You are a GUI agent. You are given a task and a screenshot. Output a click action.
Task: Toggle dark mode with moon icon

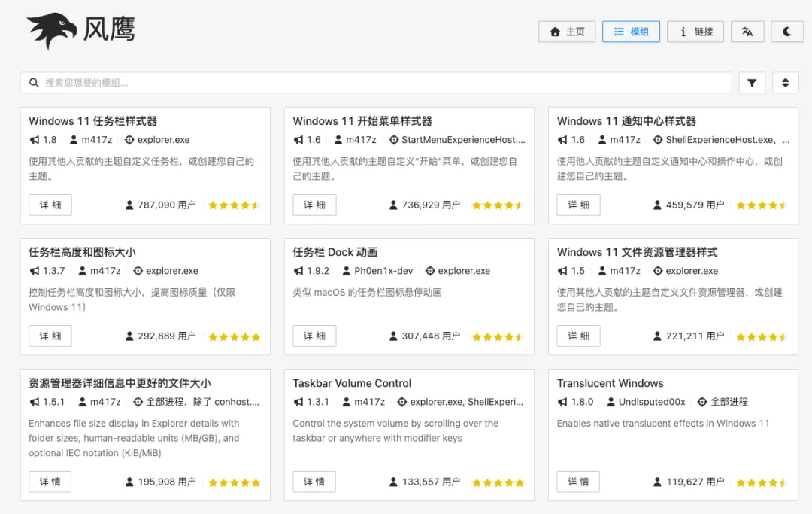tap(786, 32)
